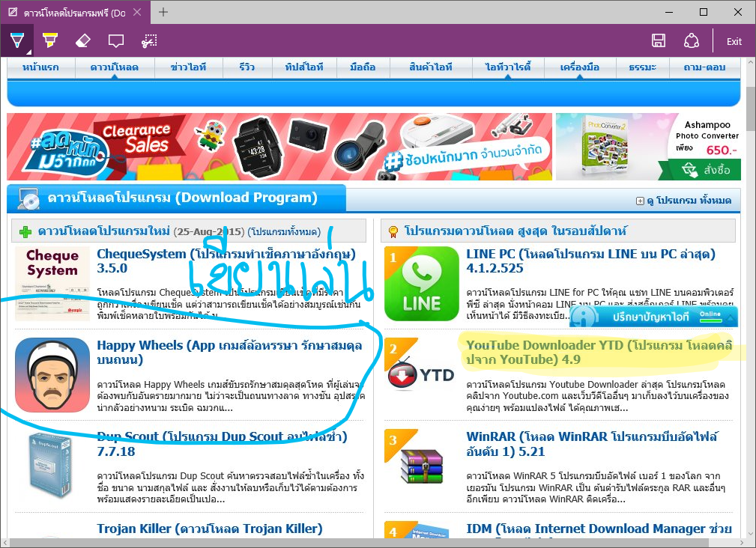Image resolution: width=756 pixels, height=548 pixels.
Task: Click the WinRAR books icon
Action: 421,466
